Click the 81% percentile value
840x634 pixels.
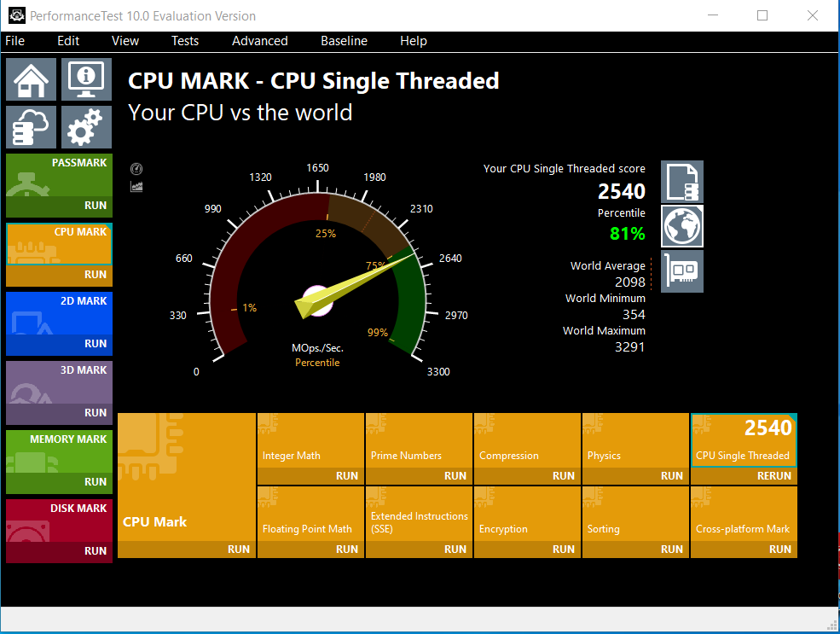point(628,234)
